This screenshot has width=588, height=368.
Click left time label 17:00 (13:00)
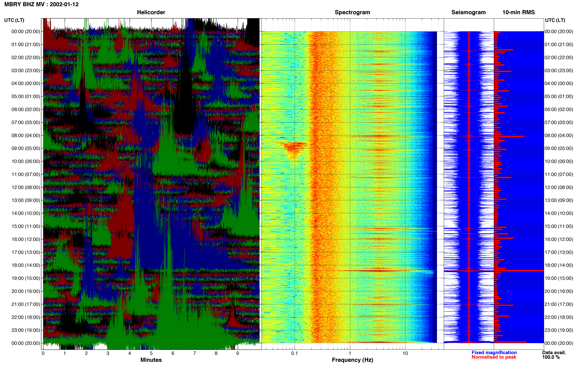point(26,252)
